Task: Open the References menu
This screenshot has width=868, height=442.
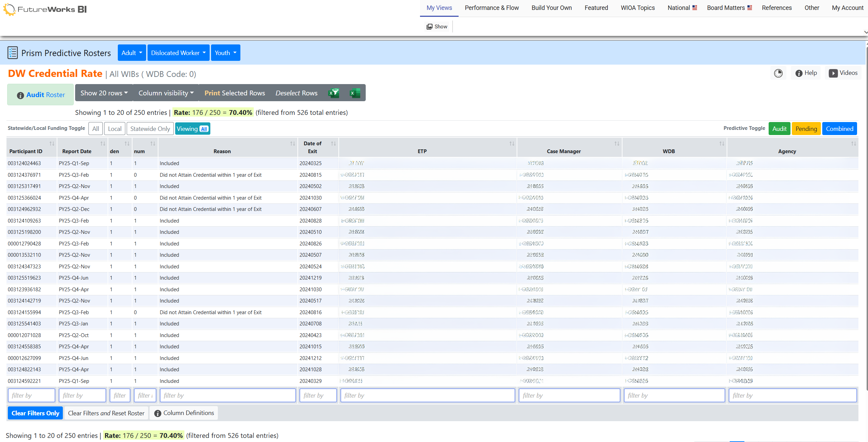Action: click(x=777, y=8)
